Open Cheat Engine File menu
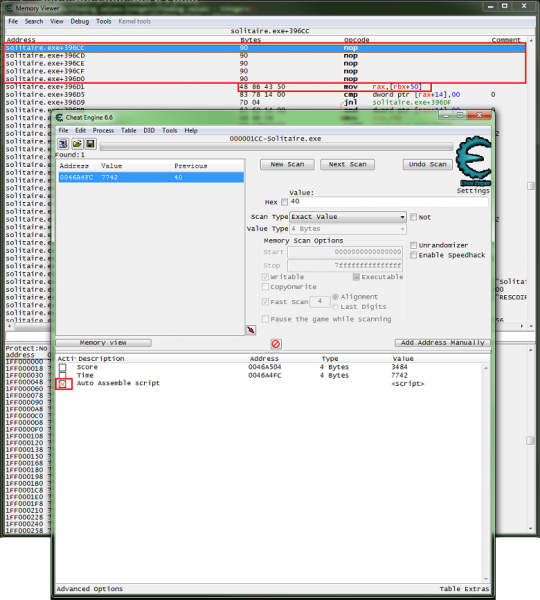The image size is (540, 600). (x=63, y=130)
